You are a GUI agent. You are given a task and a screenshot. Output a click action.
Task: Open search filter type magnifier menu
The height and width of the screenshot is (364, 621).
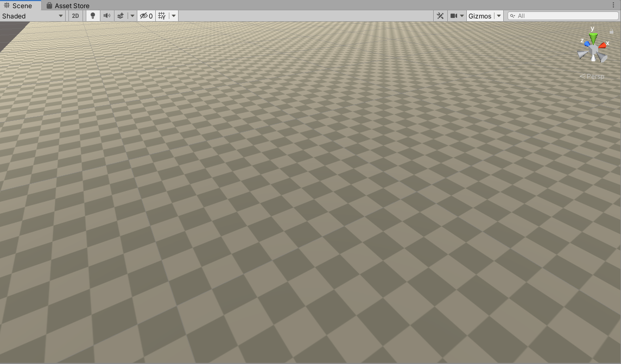pos(512,16)
